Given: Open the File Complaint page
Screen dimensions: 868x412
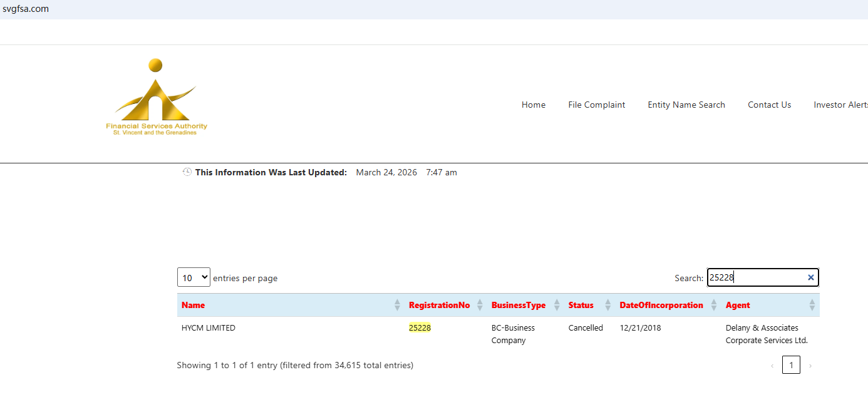Looking at the screenshot, I should coord(596,105).
